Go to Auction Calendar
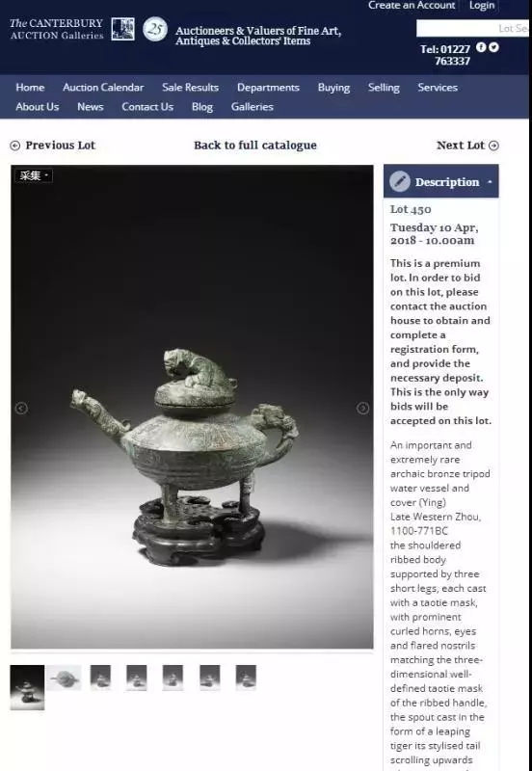The width and height of the screenshot is (532, 771). [103, 88]
